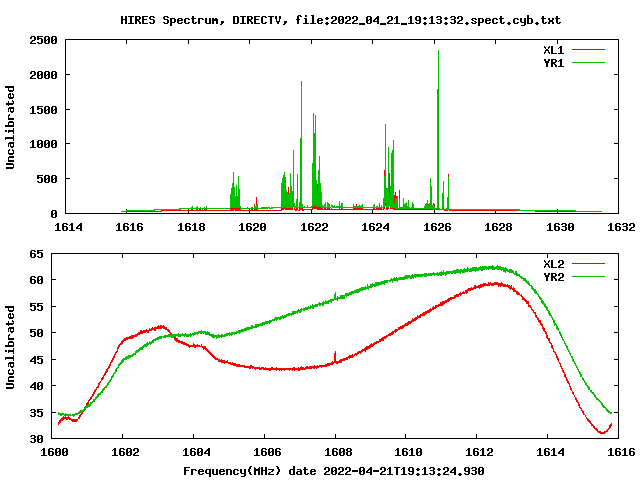Click the YR2 legend label
Image resolution: width=640 pixels, height=480 pixels.
pyautogui.click(x=553, y=277)
